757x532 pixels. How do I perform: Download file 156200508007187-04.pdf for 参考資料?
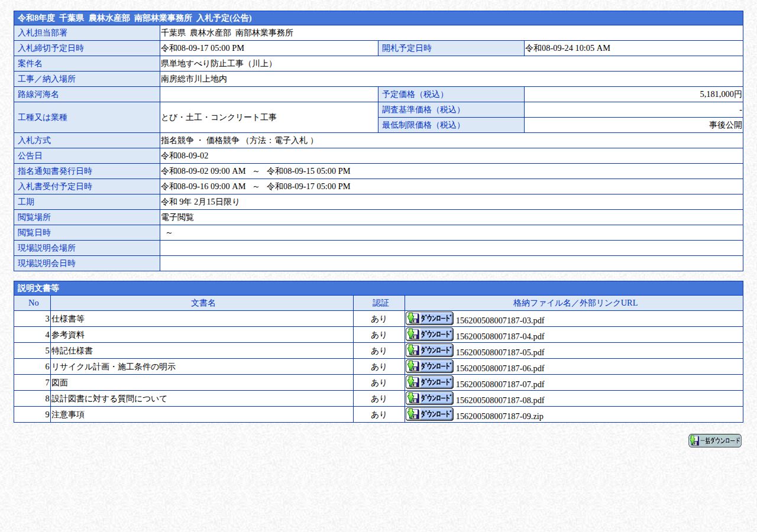point(429,334)
